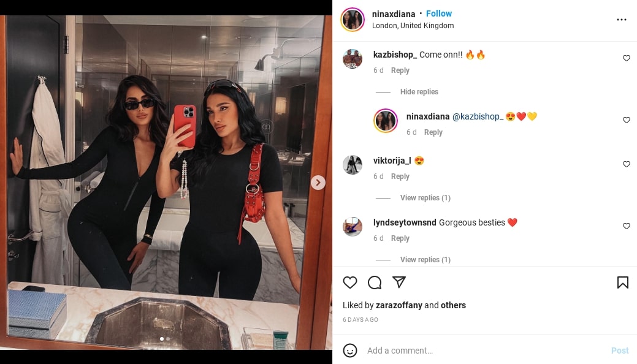
Task: Like the post with the heart icon
Action: (350, 282)
